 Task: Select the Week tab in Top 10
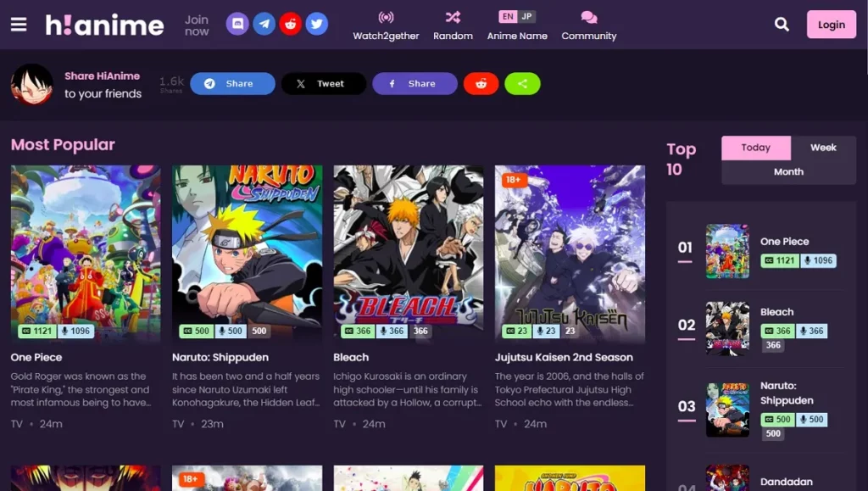coord(823,148)
